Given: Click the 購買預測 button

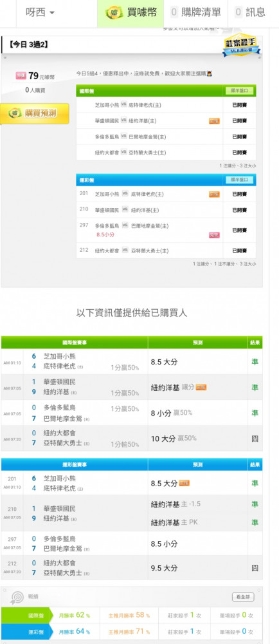Looking at the screenshot, I should 35,113.
